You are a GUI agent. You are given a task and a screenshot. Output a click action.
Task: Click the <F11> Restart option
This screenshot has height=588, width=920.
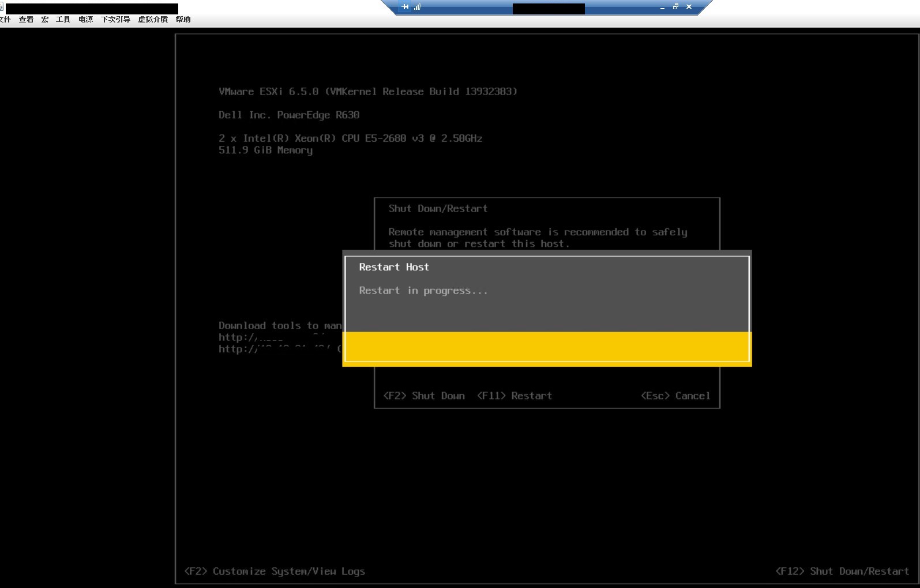pos(515,395)
